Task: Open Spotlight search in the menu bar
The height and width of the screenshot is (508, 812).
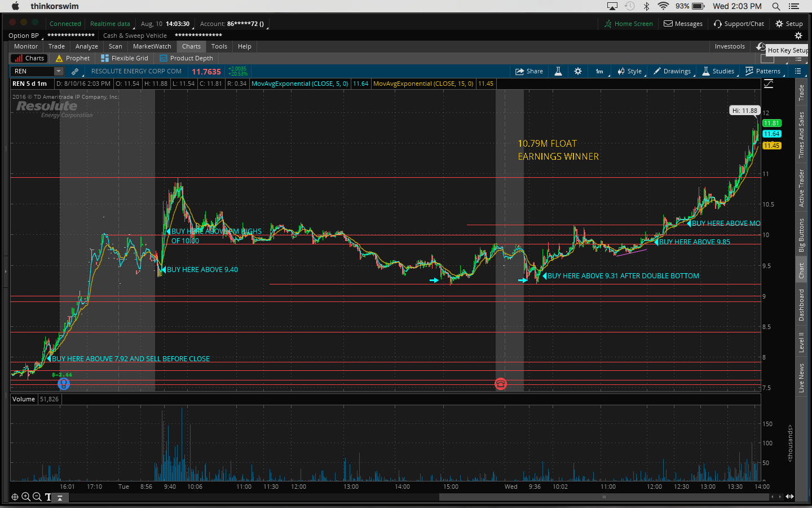Action: click(776, 6)
